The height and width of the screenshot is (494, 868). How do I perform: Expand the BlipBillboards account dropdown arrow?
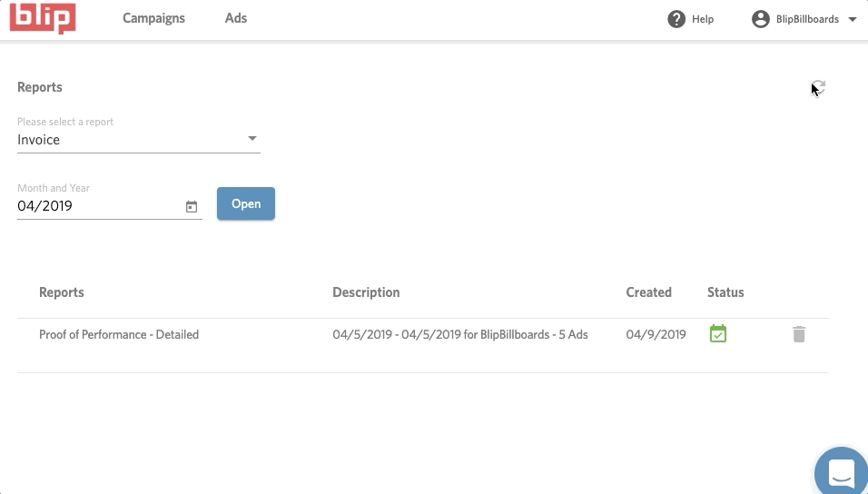click(x=852, y=19)
